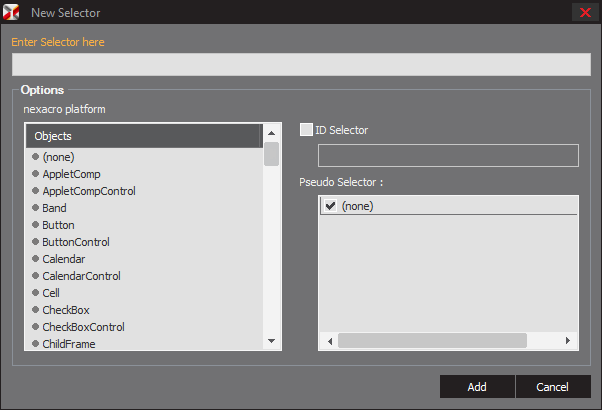Click the ID Selector text box
This screenshot has width=602, height=410.
pos(448,155)
